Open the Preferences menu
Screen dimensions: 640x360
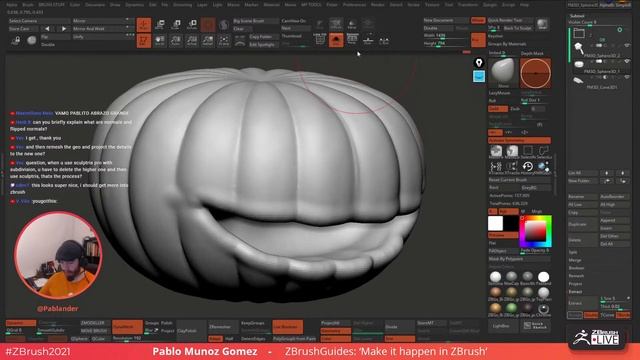click(354, 5)
